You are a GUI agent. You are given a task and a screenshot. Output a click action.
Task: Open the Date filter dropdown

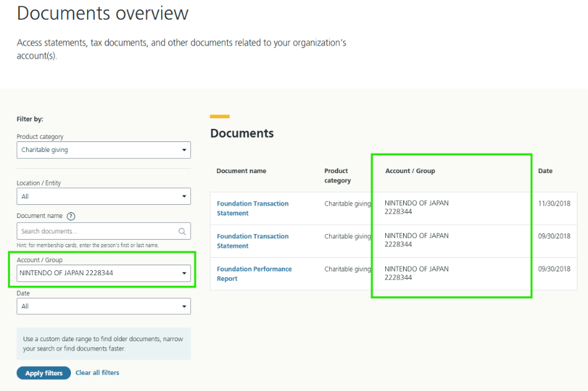[103, 306]
